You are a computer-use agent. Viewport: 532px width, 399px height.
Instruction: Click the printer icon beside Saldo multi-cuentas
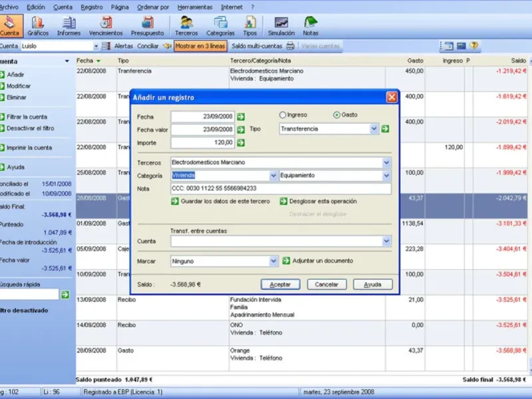(x=290, y=46)
